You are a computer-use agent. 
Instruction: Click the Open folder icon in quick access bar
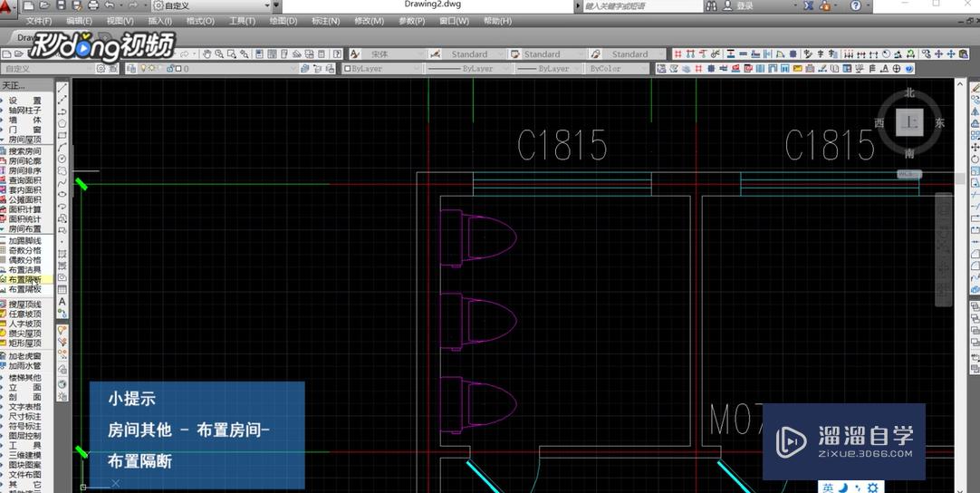click(x=45, y=5)
